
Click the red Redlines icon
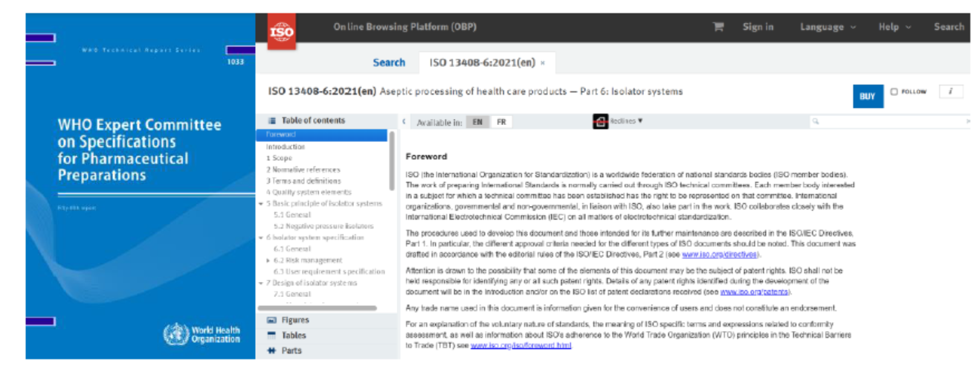[601, 121]
